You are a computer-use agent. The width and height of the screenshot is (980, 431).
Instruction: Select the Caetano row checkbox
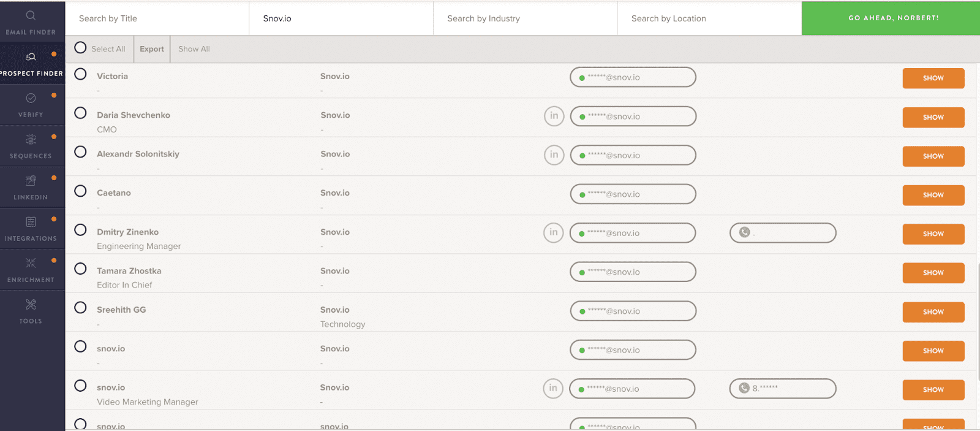pyautogui.click(x=80, y=191)
